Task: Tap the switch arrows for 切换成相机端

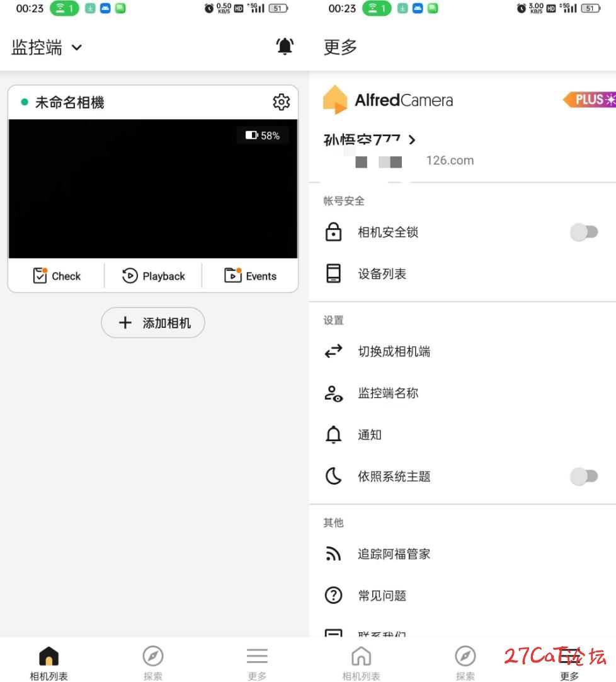Action: pos(333,351)
